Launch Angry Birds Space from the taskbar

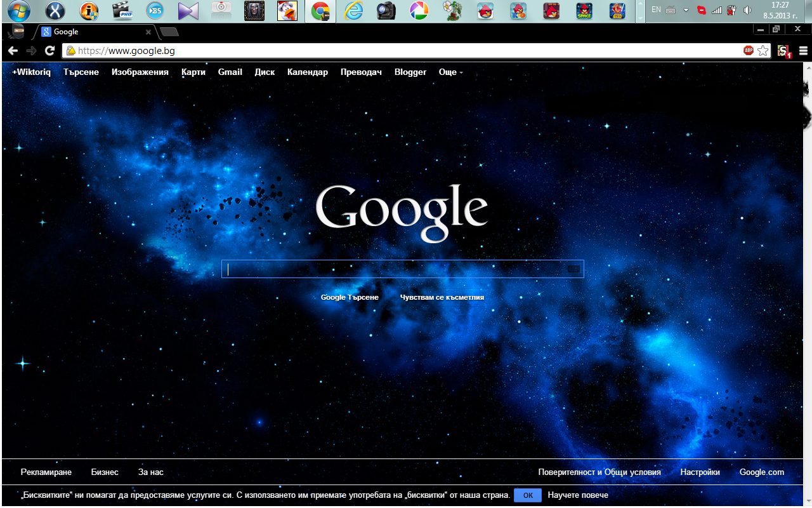[584, 11]
